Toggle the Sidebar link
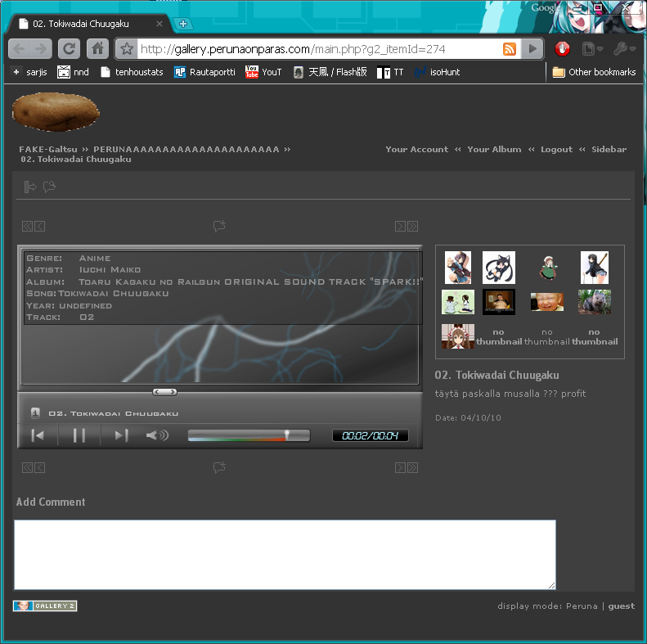This screenshot has height=644, width=647. pyautogui.click(x=609, y=150)
